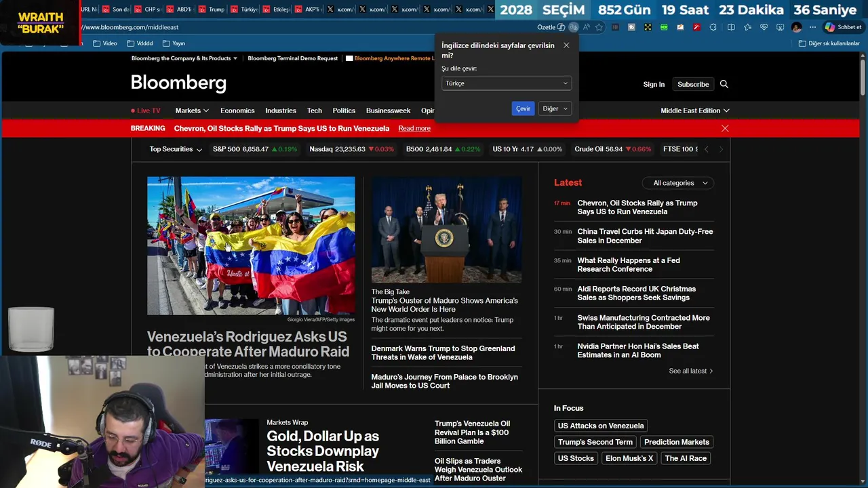Open the Live TV link

click(x=146, y=110)
